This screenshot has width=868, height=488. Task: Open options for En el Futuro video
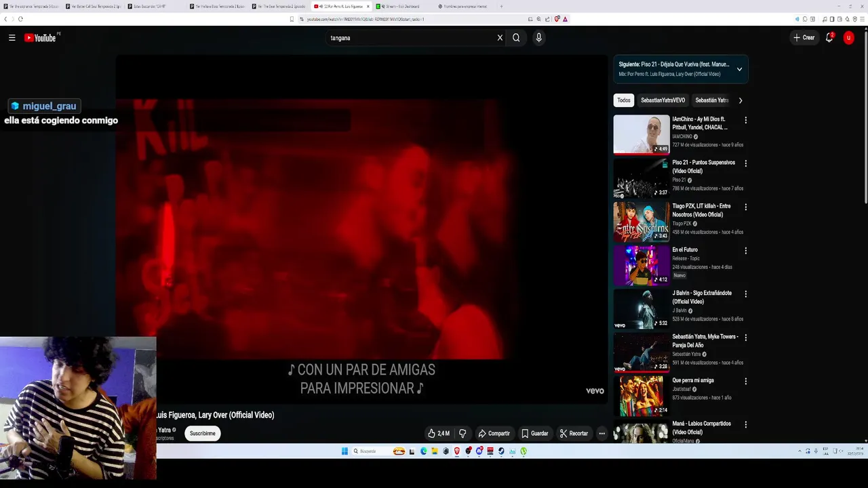745,250
